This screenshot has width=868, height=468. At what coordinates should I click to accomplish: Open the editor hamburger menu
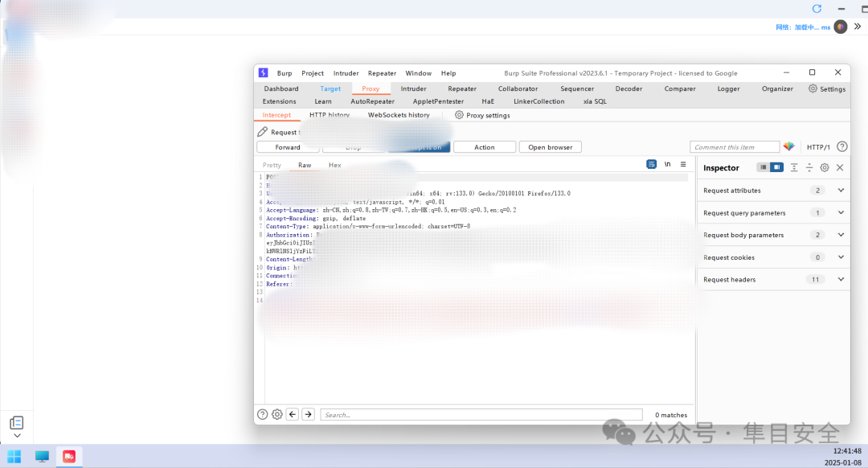pos(683,165)
